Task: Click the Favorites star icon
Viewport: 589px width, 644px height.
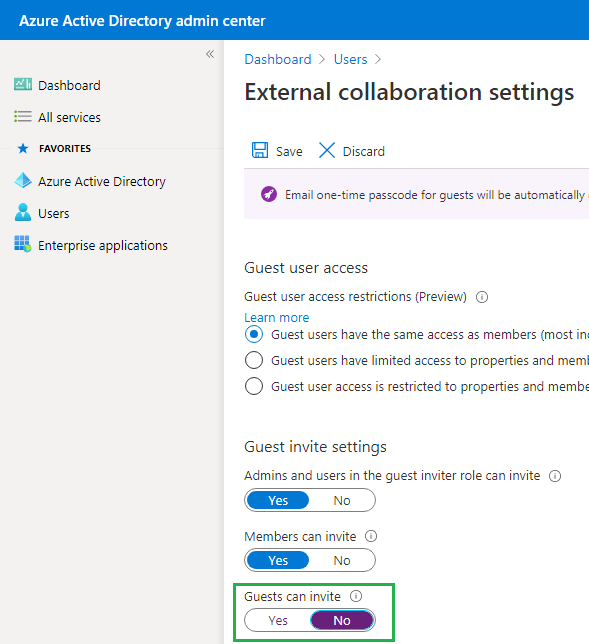Action: 23,148
